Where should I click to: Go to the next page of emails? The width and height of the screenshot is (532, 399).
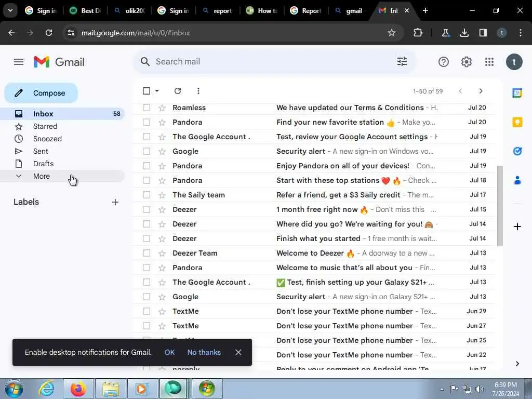[x=481, y=91]
